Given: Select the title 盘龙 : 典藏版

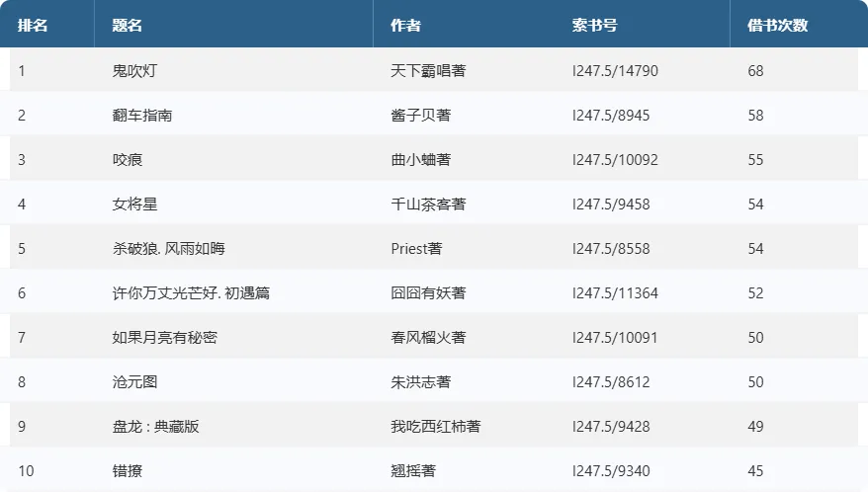Looking at the screenshot, I should tap(155, 427).
